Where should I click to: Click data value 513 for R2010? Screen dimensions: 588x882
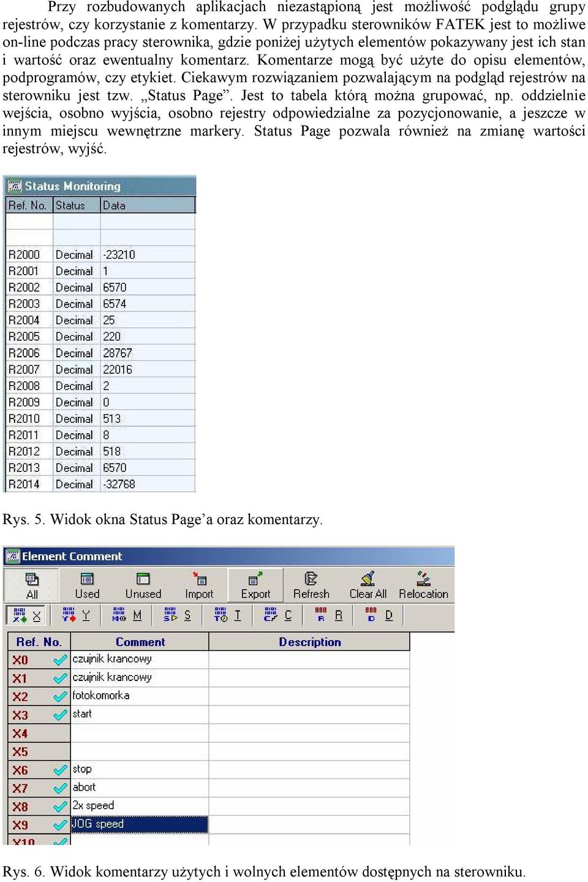coord(112,419)
